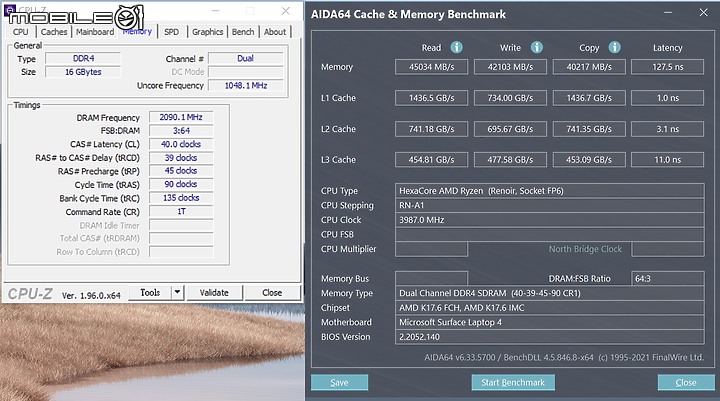This screenshot has height=401, width=720.
Task: Click the Chipset field AMD K17.6 FCH
Action: (550, 308)
